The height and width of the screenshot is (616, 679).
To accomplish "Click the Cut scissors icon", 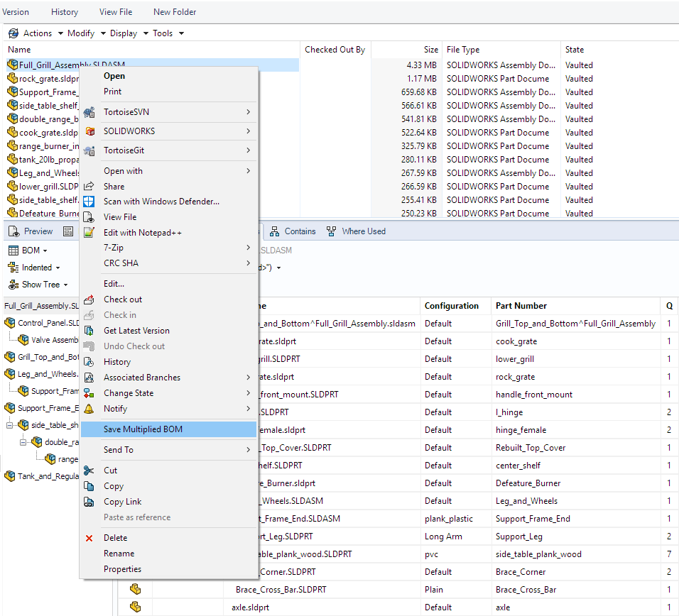I will coord(89,471).
